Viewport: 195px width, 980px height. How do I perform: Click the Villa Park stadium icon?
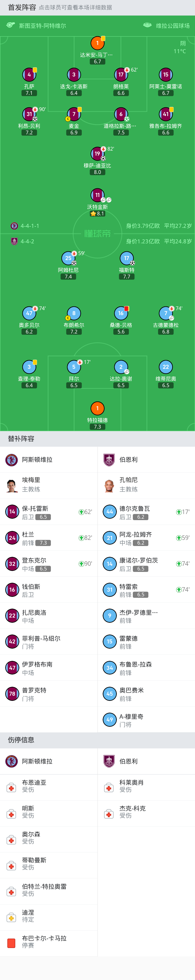click(x=147, y=25)
